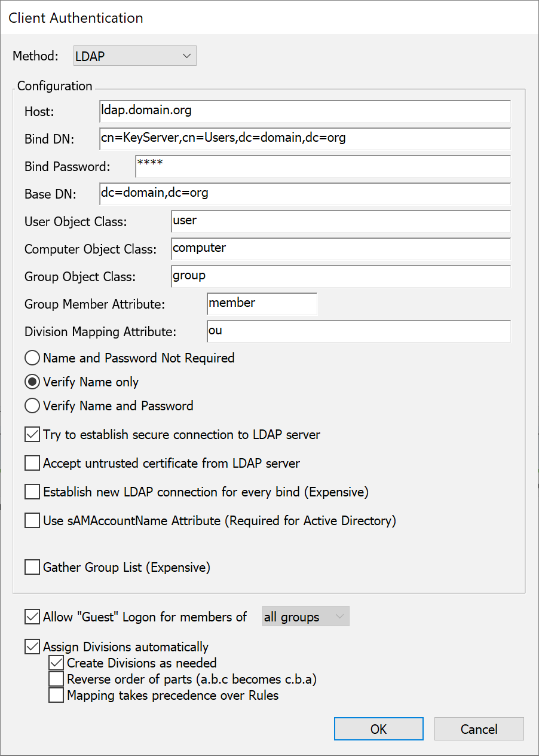The width and height of the screenshot is (539, 756).
Task: Check Reverse order of parts option
Action: click(56, 679)
